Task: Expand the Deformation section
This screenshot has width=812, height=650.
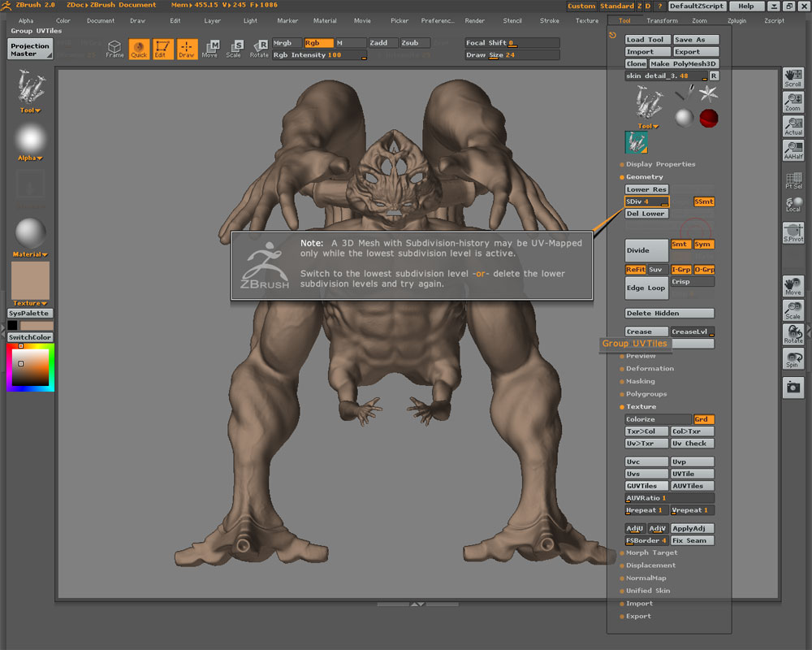Action: 650,369
